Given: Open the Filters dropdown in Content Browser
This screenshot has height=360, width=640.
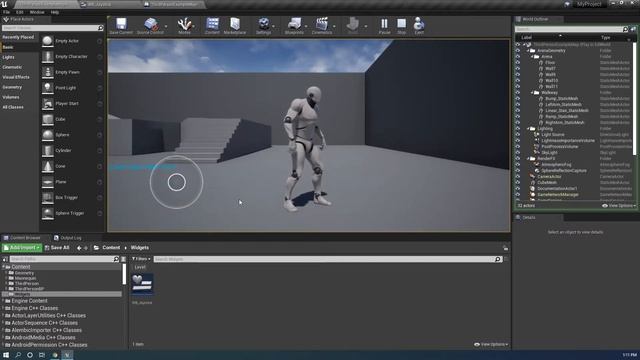Looking at the screenshot, I should [x=141, y=259].
